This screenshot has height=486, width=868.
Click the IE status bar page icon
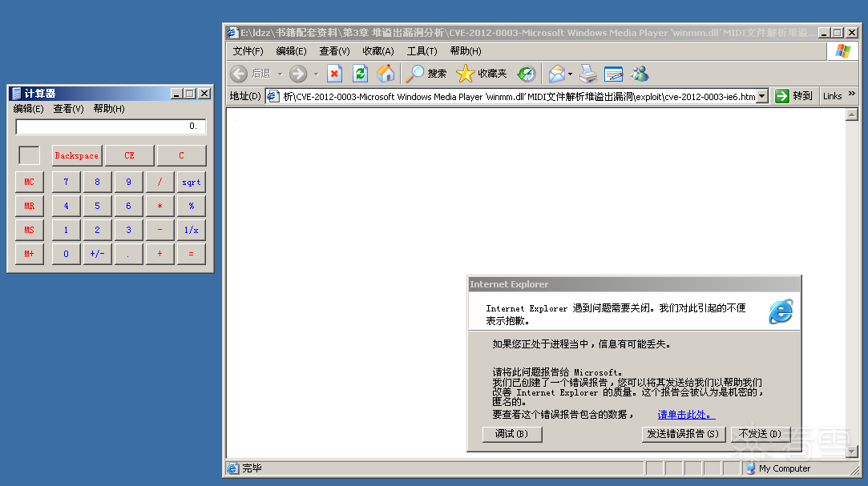[x=233, y=468]
